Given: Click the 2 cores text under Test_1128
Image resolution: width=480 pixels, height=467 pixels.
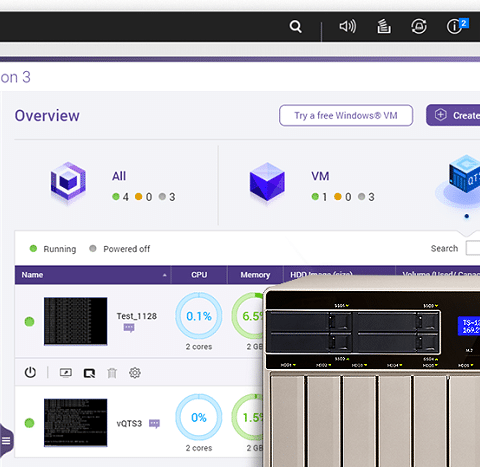Looking at the screenshot, I should (199, 347).
